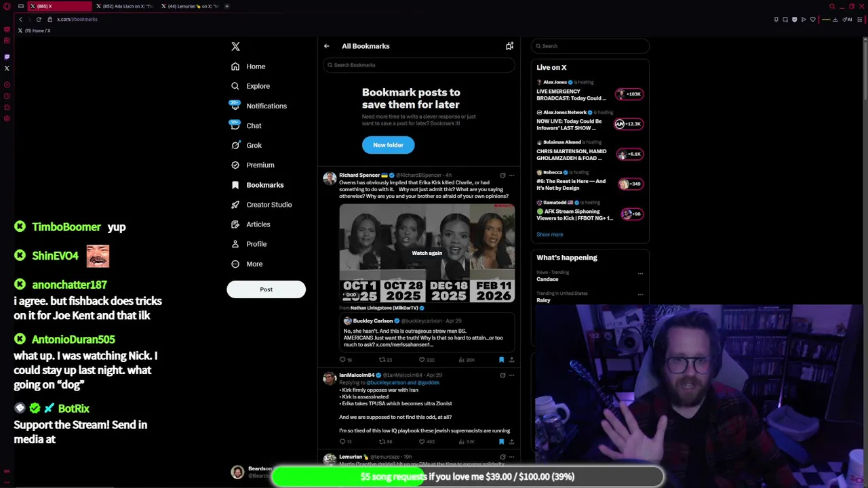This screenshot has width=868, height=488.
Task: Open the quoted Buckley Carlson post
Action: tap(427, 332)
